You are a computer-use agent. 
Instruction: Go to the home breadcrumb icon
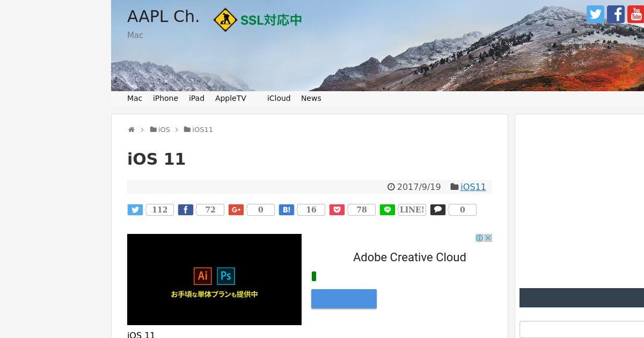pyautogui.click(x=131, y=130)
